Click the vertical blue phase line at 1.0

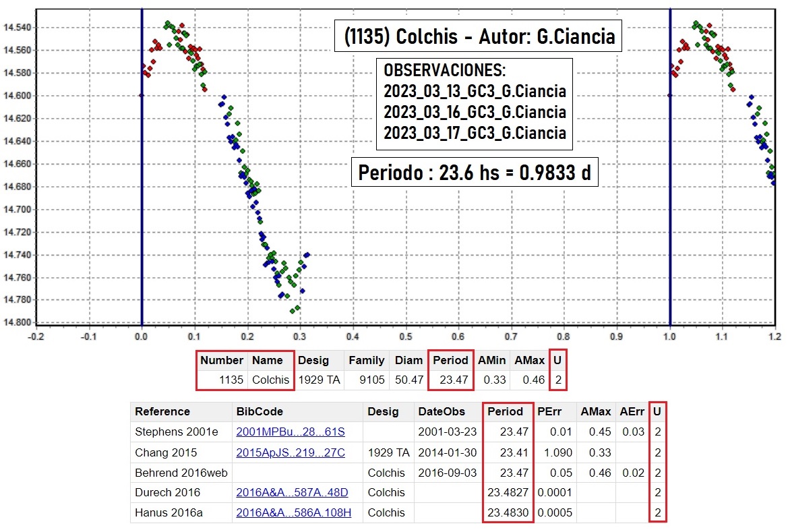click(x=670, y=167)
